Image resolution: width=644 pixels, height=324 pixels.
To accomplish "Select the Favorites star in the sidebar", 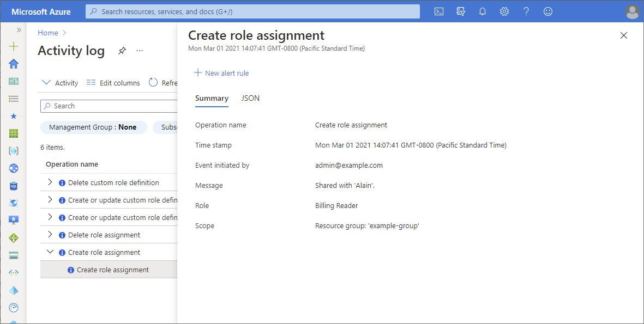I will pos(13,116).
